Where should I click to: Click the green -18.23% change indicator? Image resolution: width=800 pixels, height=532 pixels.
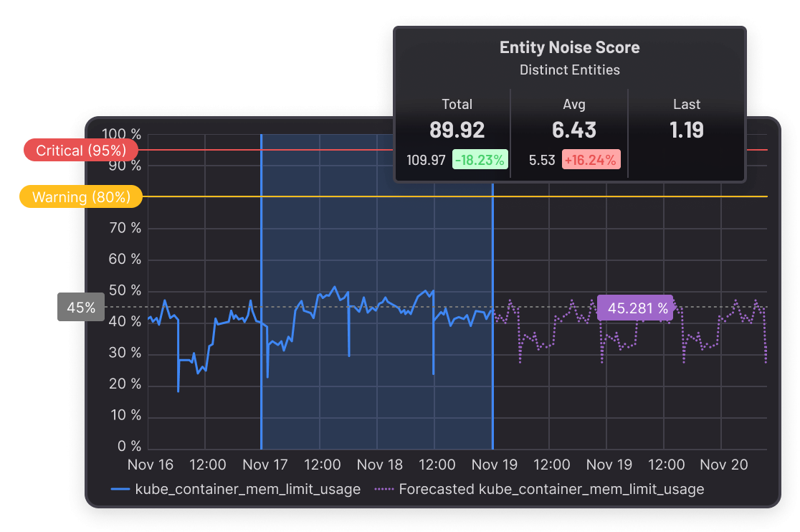479,160
